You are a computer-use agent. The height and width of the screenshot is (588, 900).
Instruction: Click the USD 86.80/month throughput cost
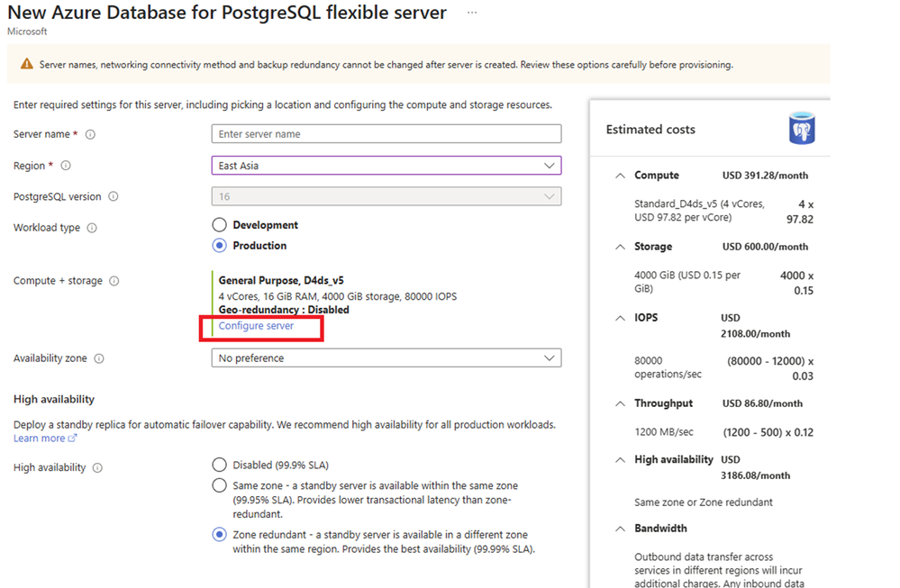click(x=762, y=403)
